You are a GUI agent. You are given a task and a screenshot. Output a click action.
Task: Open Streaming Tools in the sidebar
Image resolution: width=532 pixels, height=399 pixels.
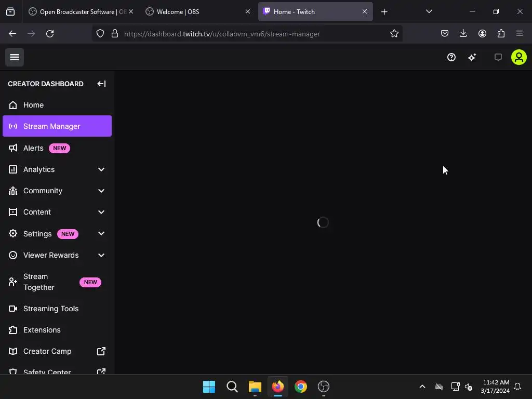coord(57,309)
